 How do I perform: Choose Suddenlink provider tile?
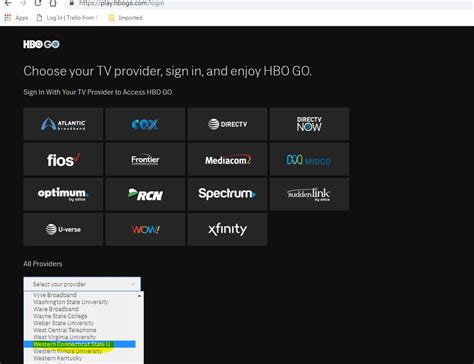pyautogui.click(x=309, y=194)
